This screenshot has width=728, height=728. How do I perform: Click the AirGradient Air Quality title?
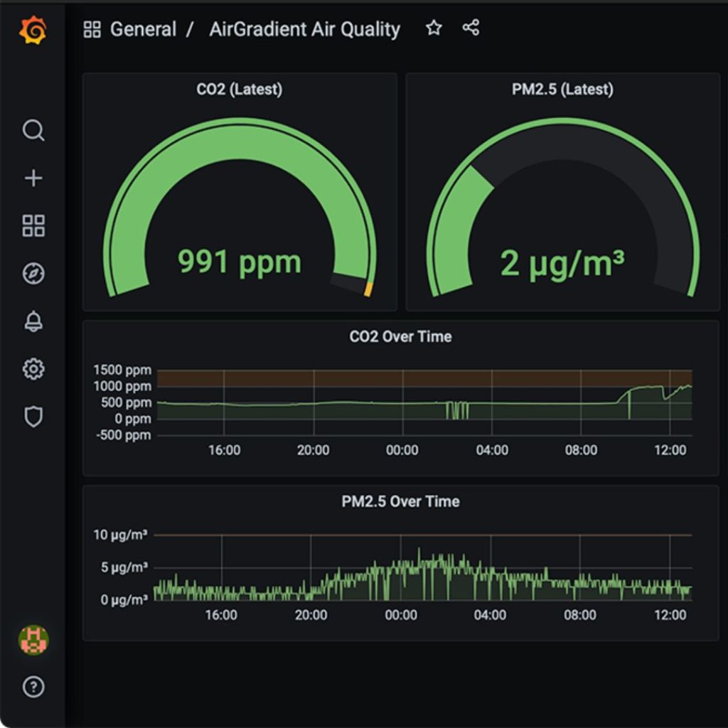pos(304,29)
